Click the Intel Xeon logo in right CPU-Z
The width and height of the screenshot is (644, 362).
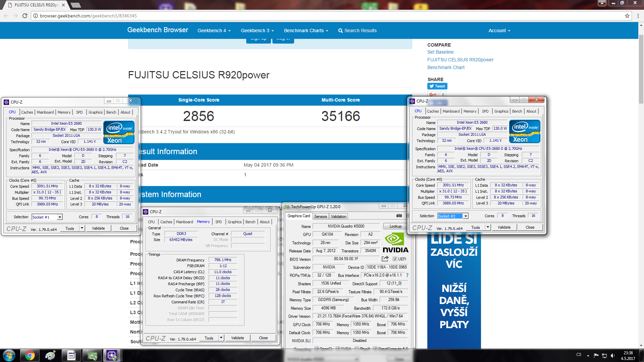coord(525,131)
